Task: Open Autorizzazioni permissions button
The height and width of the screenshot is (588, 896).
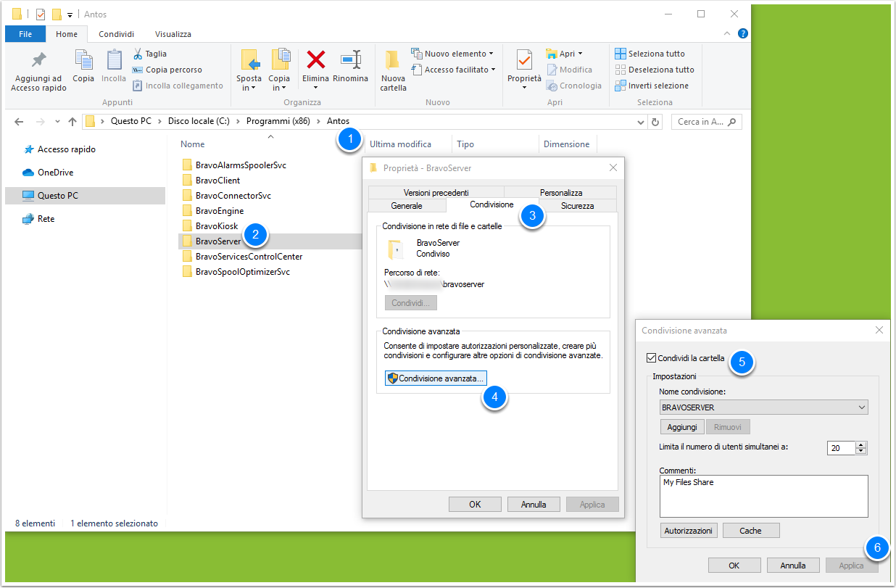Action: (689, 531)
